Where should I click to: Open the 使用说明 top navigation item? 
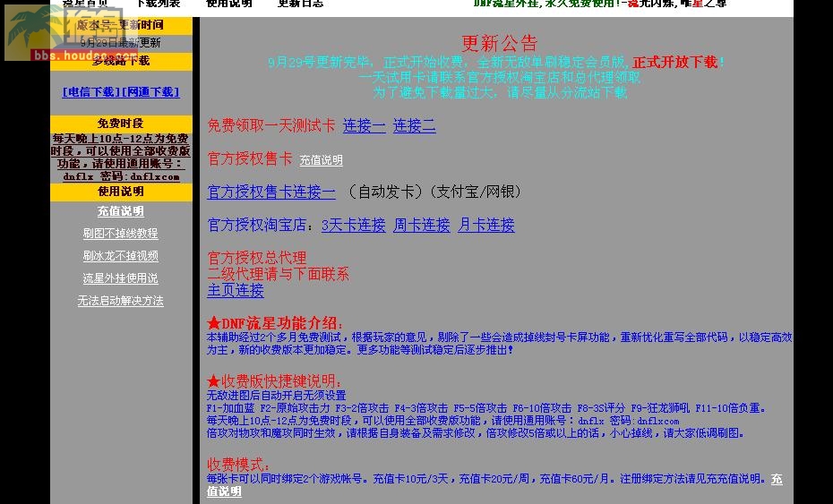click(229, 4)
